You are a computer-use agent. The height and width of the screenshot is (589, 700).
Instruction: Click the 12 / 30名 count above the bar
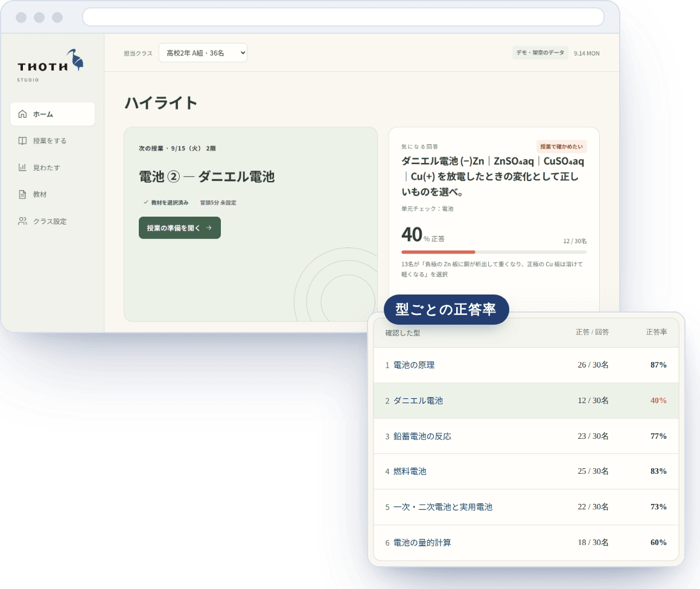coord(574,241)
